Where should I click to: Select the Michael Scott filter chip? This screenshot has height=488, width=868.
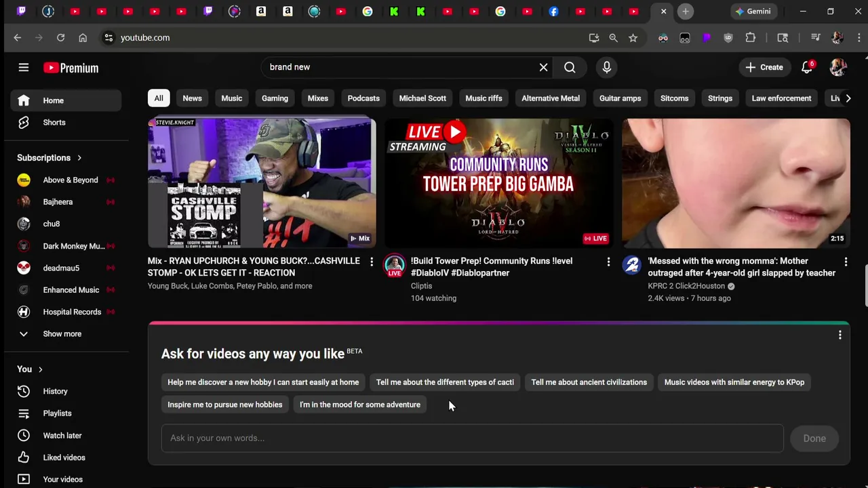[x=422, y=98]
